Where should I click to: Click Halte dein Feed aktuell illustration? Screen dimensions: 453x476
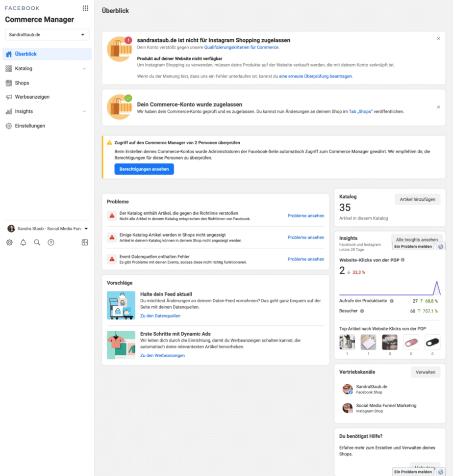click(x=121, y=305)
